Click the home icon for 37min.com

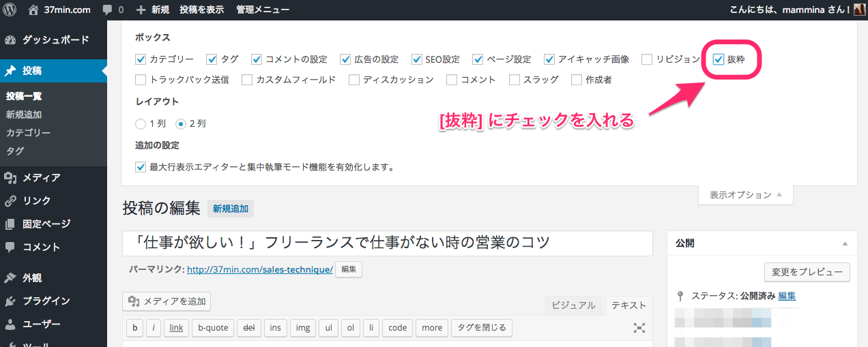(34, 10)
